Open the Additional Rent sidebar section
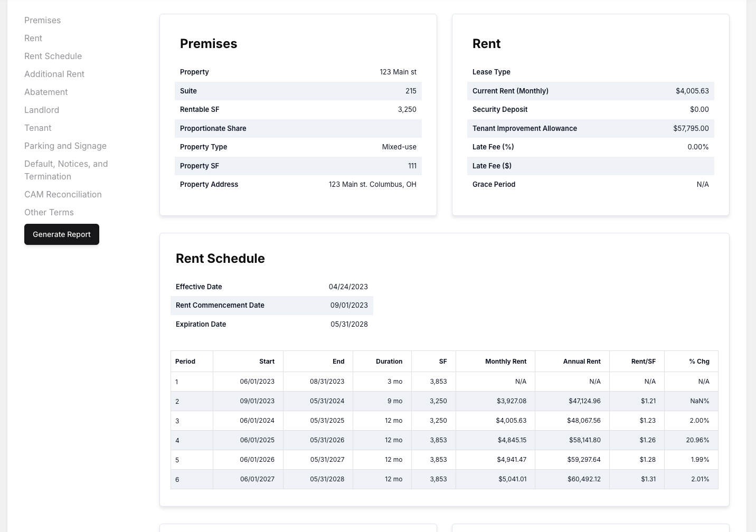 (x=54, y=74)
